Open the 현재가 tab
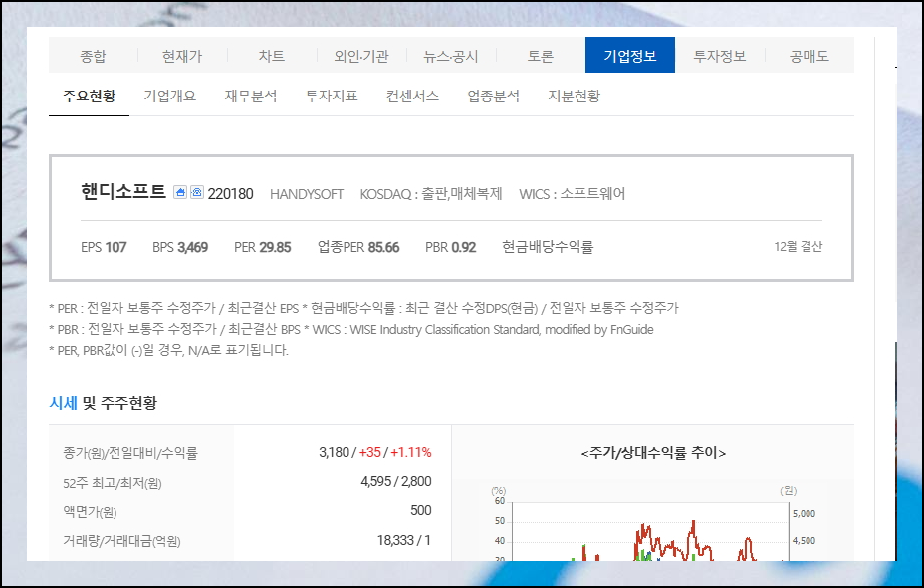This screenshot has height=588, width=924. click(182, 56)
